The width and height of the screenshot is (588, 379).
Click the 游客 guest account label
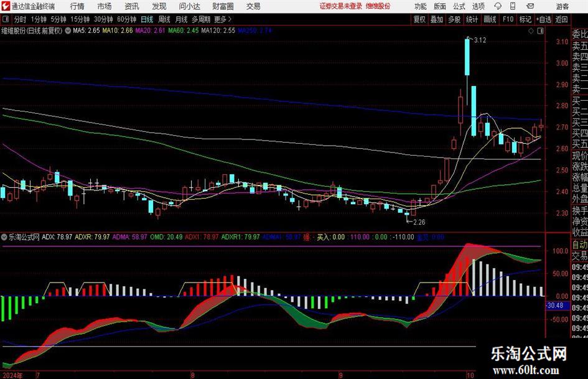(562, 6)
